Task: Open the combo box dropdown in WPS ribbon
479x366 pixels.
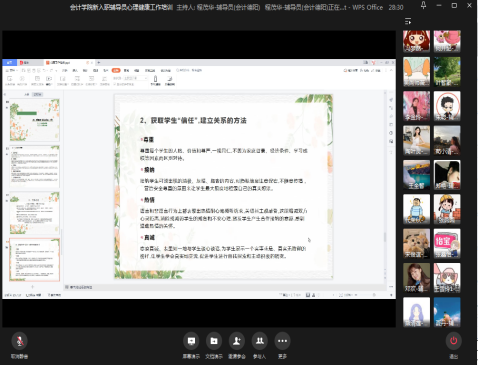Action: click(x=146, y=78)
